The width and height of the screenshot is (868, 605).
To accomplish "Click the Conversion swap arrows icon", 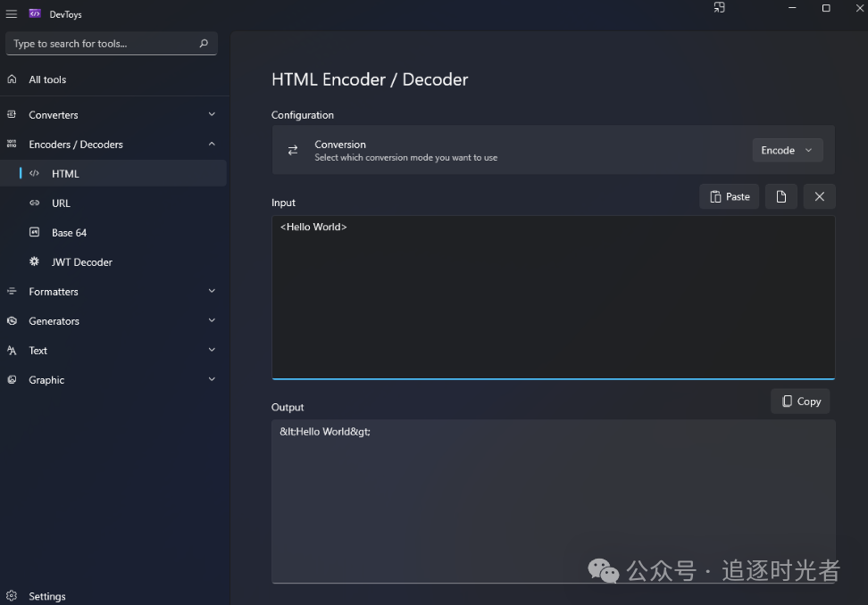I will (293, 150).
